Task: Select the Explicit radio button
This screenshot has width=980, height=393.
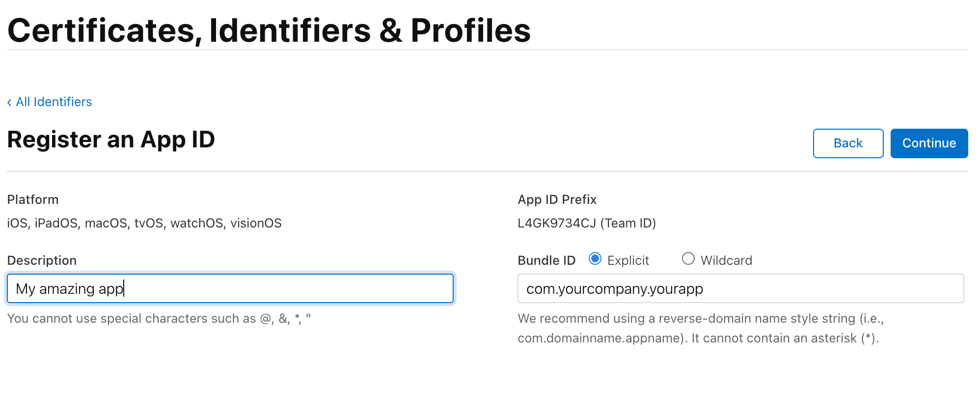Action: [x=595, y=259]
